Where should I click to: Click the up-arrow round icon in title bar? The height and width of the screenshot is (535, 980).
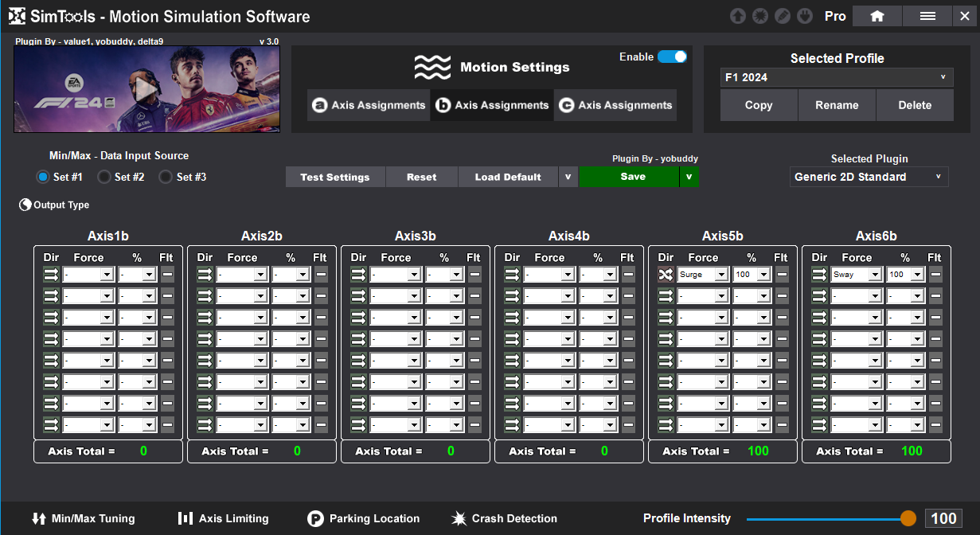[737, 16]
